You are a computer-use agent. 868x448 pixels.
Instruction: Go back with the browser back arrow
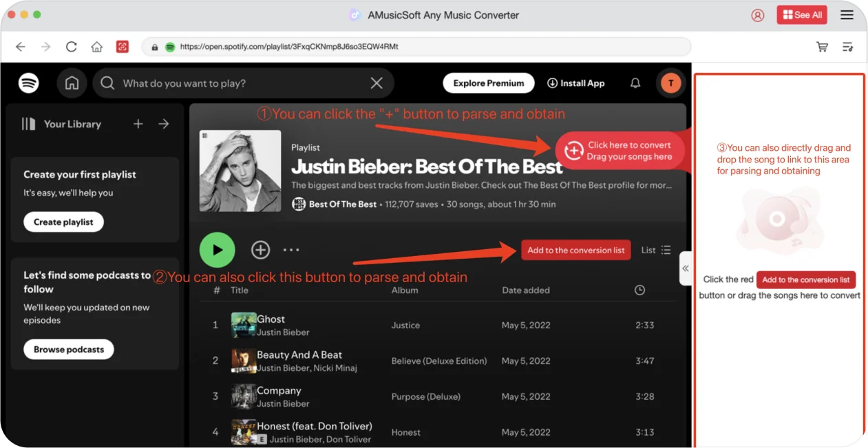pyautogui.click(x=20, y=47)
